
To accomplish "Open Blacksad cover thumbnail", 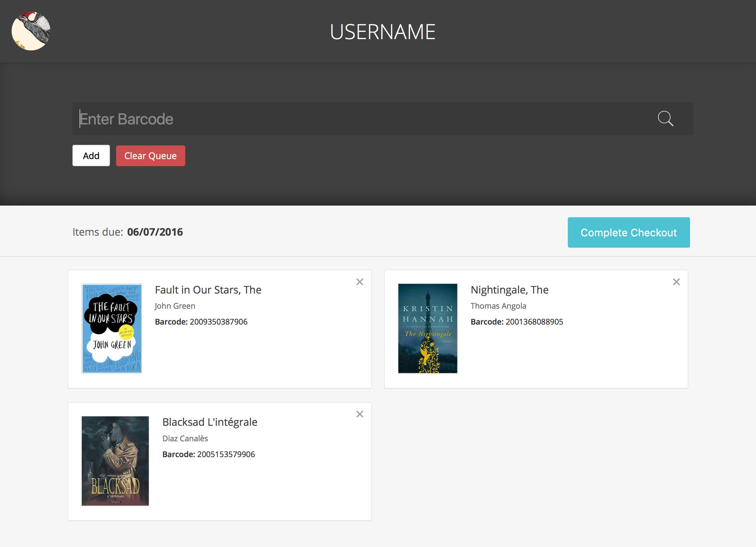I will pyautogui.click(x=115, y=461).
